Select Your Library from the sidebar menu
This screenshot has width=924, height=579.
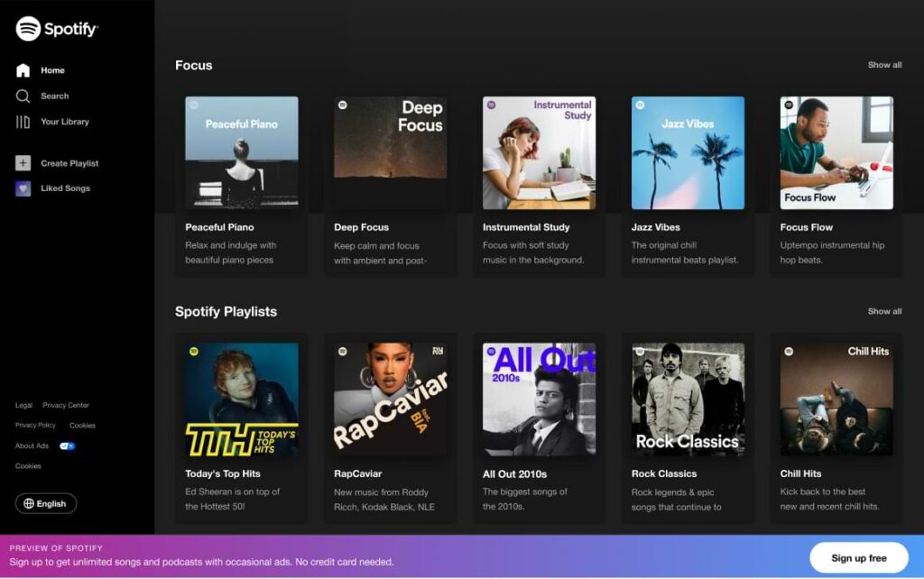63,121
